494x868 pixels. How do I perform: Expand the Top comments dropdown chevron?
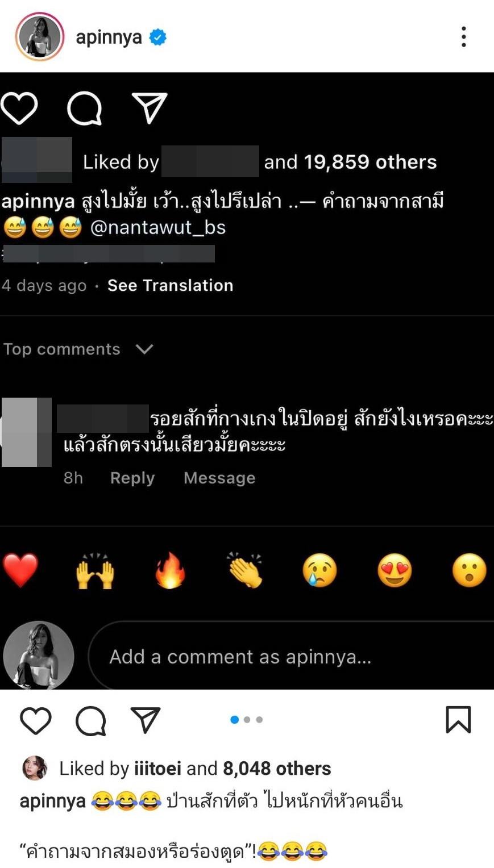[x=144, y=349]
